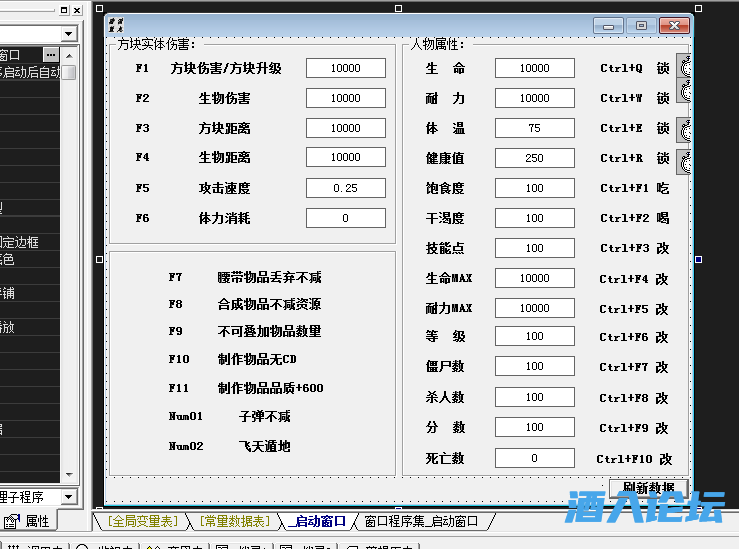
Task: Select the 属性 tab in the left panel
Action: coord(30,521)
